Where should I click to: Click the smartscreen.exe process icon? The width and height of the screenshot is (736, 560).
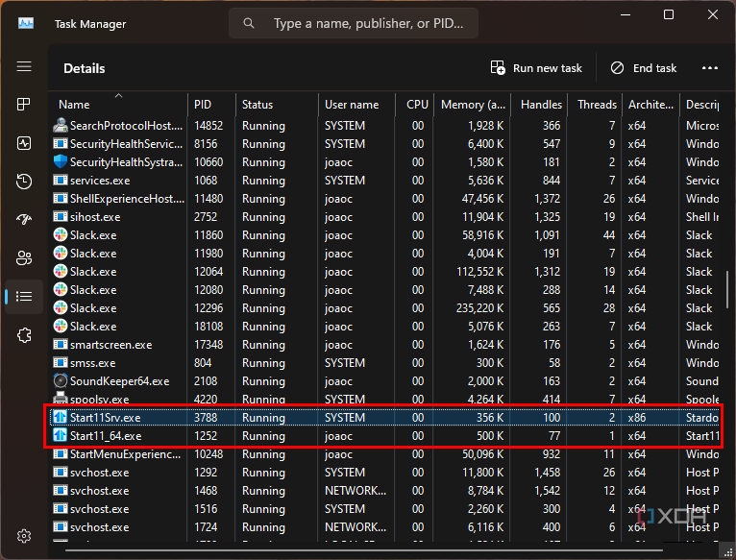(61, 345)
